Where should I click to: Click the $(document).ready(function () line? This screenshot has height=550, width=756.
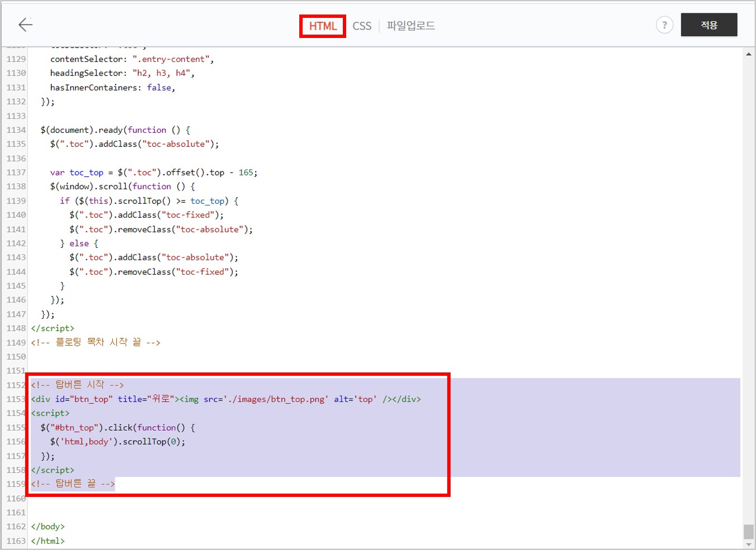[x=115, y=130]
